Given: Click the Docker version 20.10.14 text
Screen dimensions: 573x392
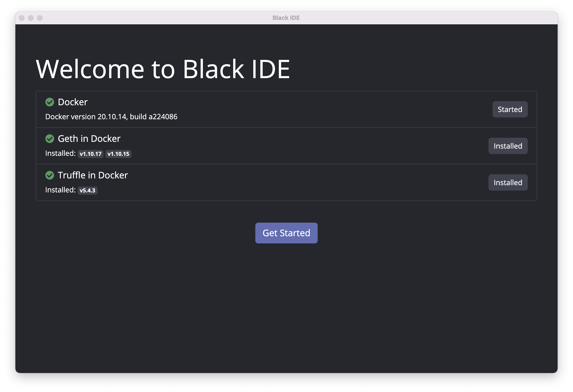Looking at the screenshot, I should (111, 117).
